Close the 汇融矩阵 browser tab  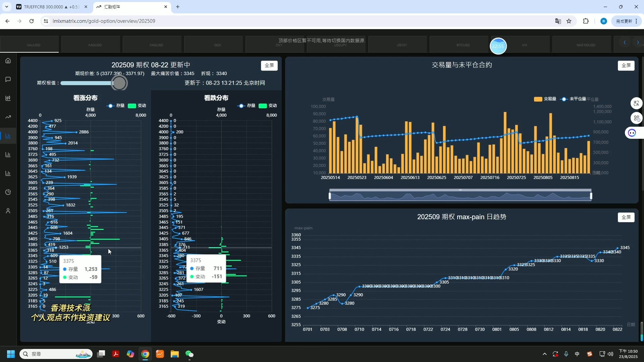point(166,7)
